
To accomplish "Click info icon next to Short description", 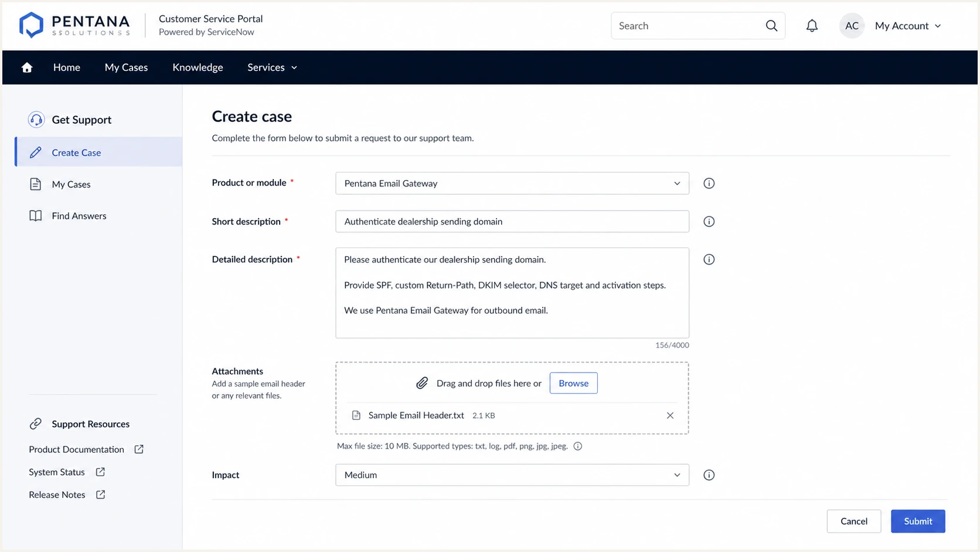I will (x=709, y=222).
